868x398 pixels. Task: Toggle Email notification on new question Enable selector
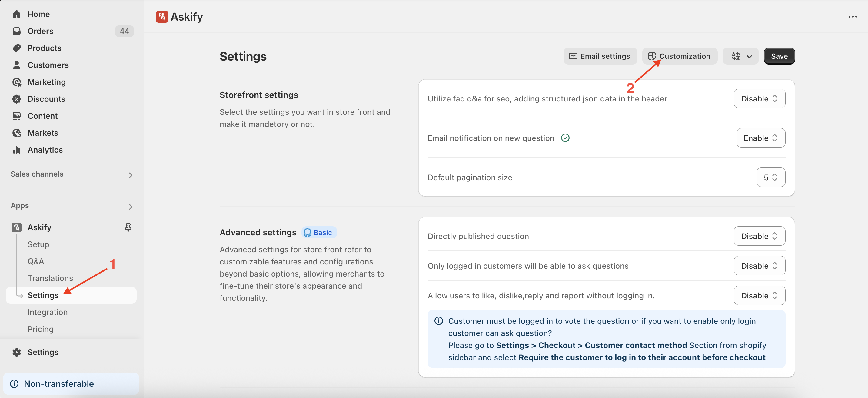pos(760,138)
